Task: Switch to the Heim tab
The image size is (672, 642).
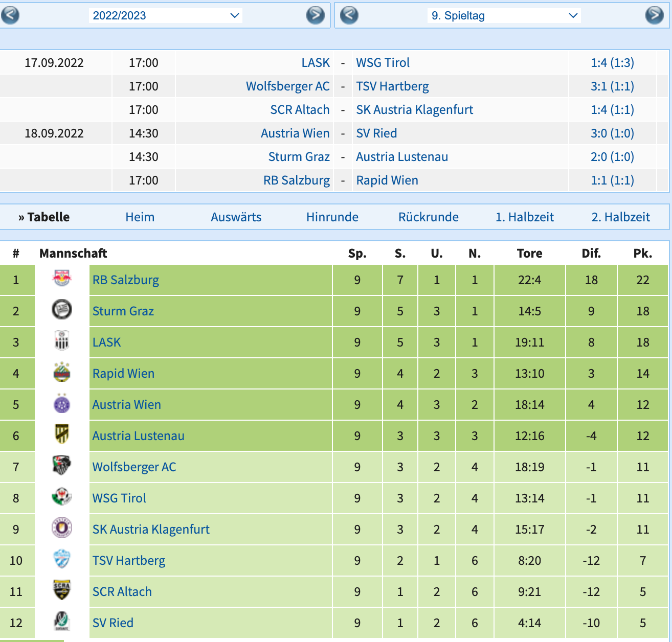Action: coord(140,217)
